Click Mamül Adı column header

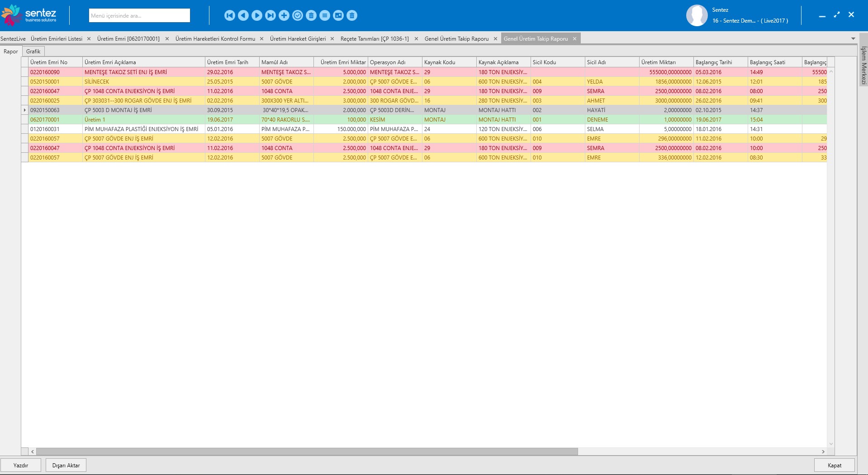(286, 62)
